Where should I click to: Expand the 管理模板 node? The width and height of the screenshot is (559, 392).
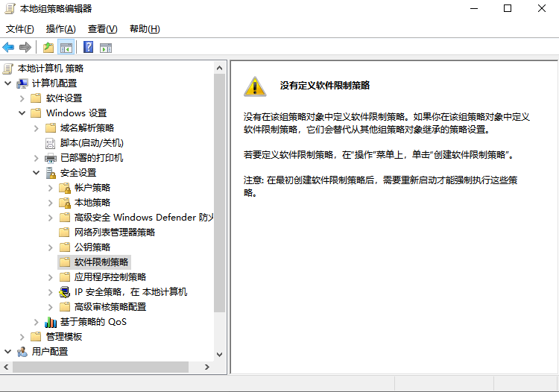[x=22, y=337]
